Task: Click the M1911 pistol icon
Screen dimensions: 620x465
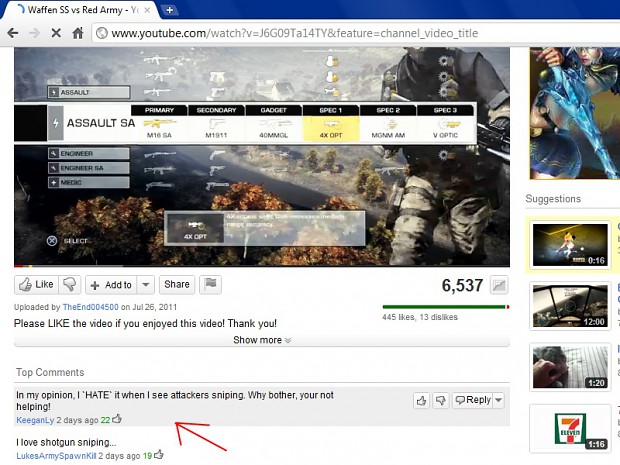Action: 216,124
